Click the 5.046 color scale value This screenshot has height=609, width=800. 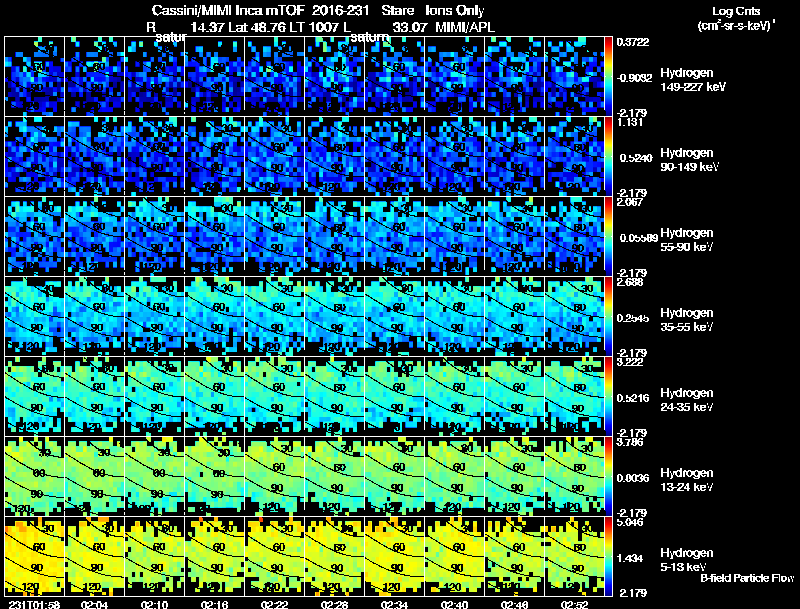[x=630, y=522]
